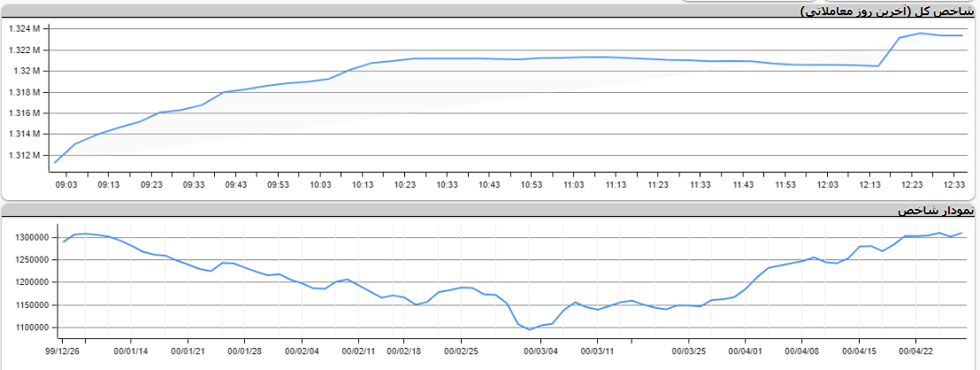
Task: Pick the 00/01/21 date tick label
Action: pos(187,349)
